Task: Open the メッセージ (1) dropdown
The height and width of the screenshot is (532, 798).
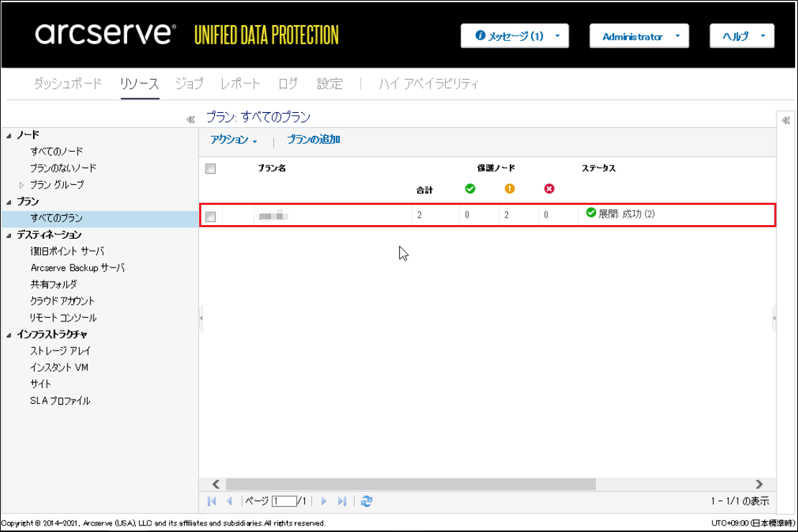Action: (x=515, y=36)
